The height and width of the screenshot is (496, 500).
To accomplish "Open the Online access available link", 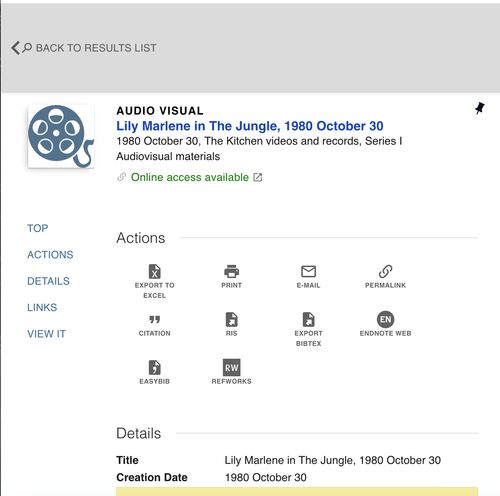I will click(x=190, y=177).
